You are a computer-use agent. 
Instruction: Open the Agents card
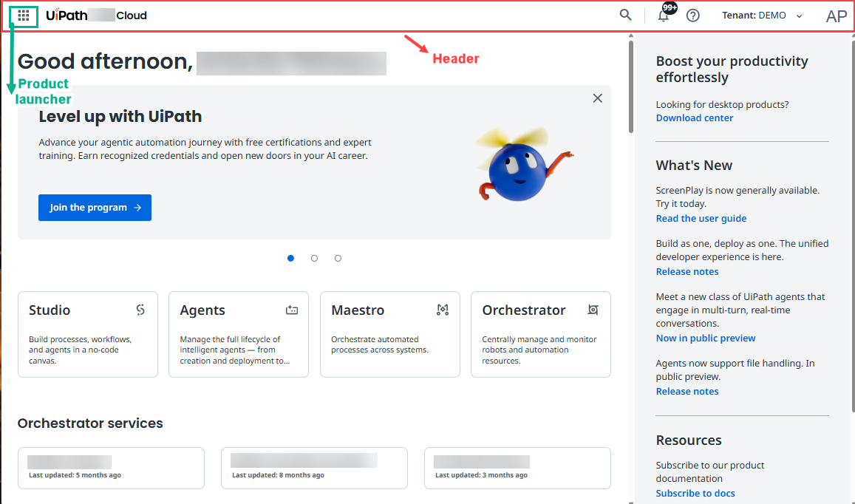[x=239, y=334]
